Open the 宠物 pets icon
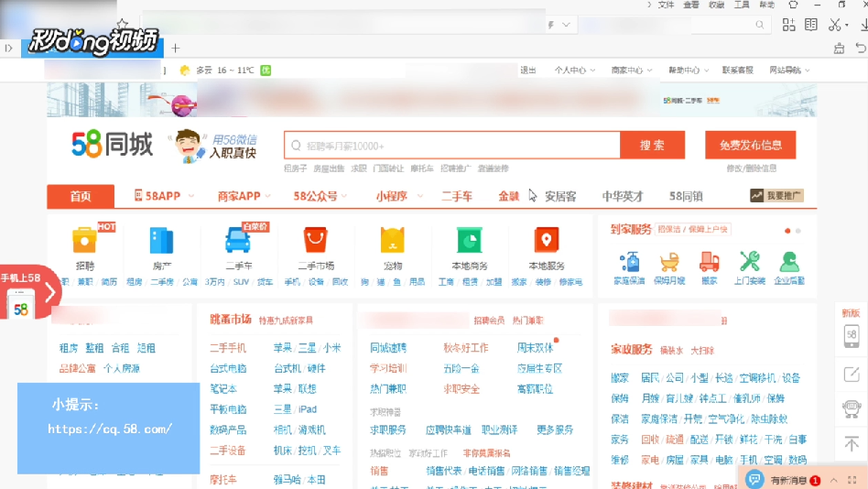Image resolution: width=868 pixels, height=489 pixels. point(393,240)
